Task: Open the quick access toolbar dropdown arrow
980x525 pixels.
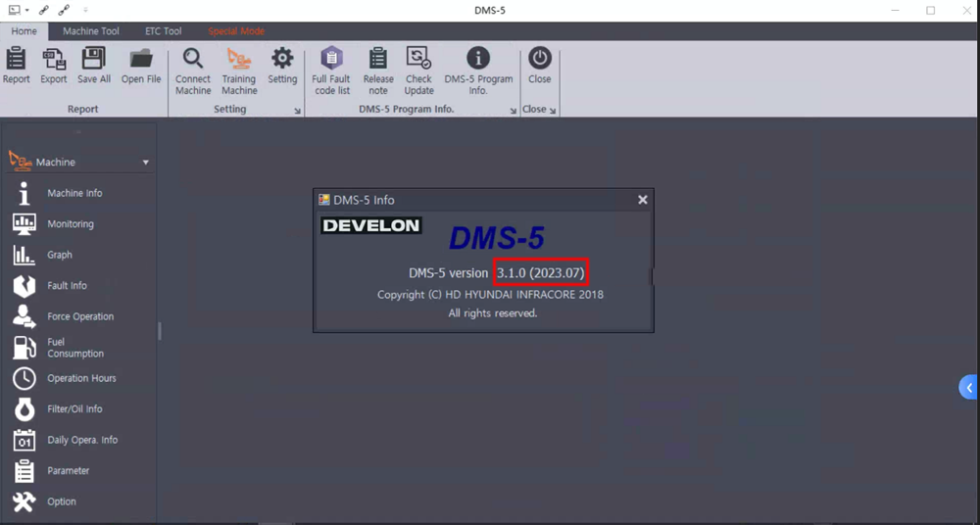Action: pos(85,10)
